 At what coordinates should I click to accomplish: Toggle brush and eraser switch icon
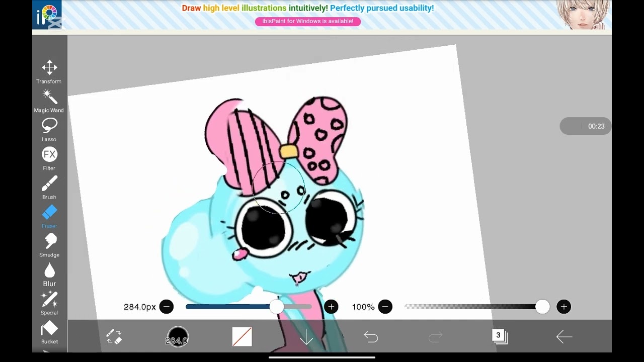(x=114, y=337)
